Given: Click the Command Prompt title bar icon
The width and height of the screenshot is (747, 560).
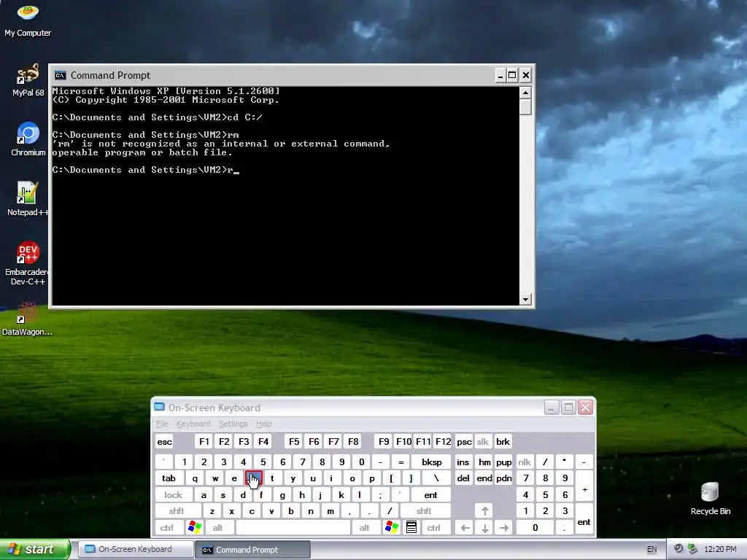Looking at the screenshot, I should pos(60,75).
